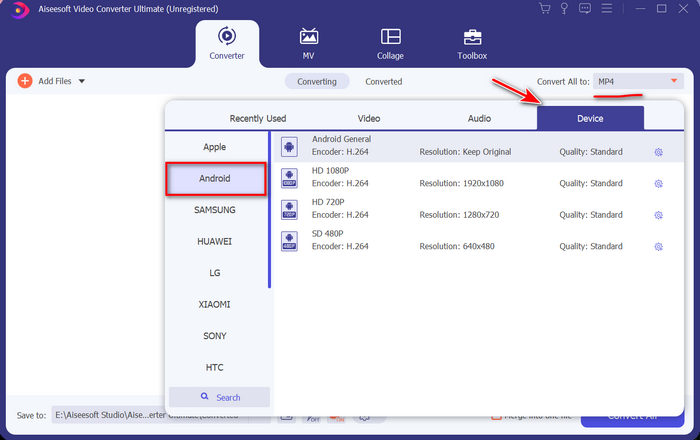Image resolution: width=700 pixels, height=440 pixels.
Task: Choose SAMSUNG device category
Action: coord(215,210)
